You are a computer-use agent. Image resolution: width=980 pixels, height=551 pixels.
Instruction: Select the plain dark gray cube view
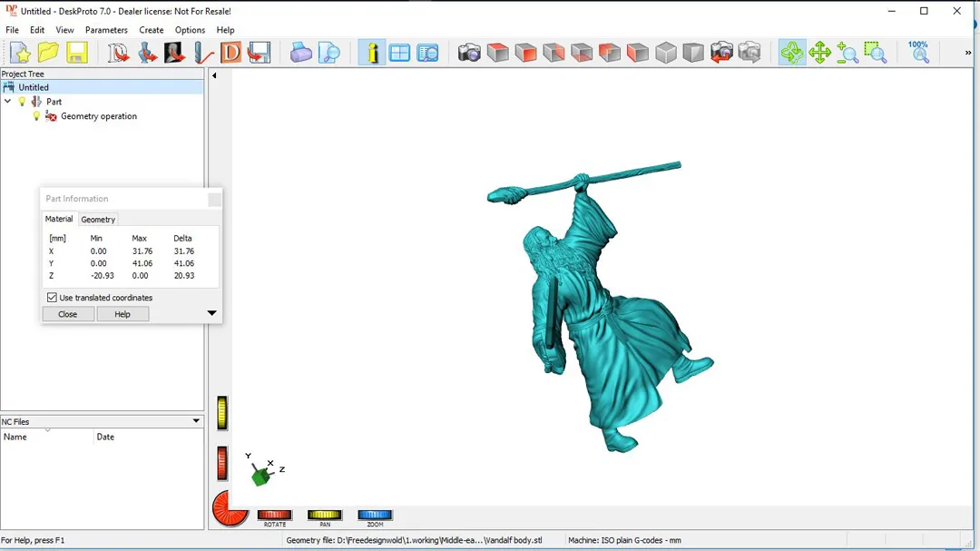pyautogui.click(x=693, y=53)
